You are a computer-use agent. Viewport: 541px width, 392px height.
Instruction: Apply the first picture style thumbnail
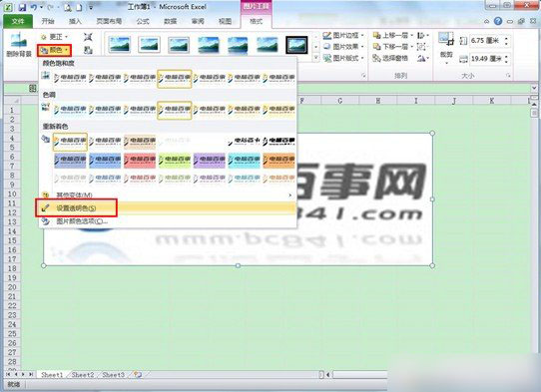tap(120, 45)
